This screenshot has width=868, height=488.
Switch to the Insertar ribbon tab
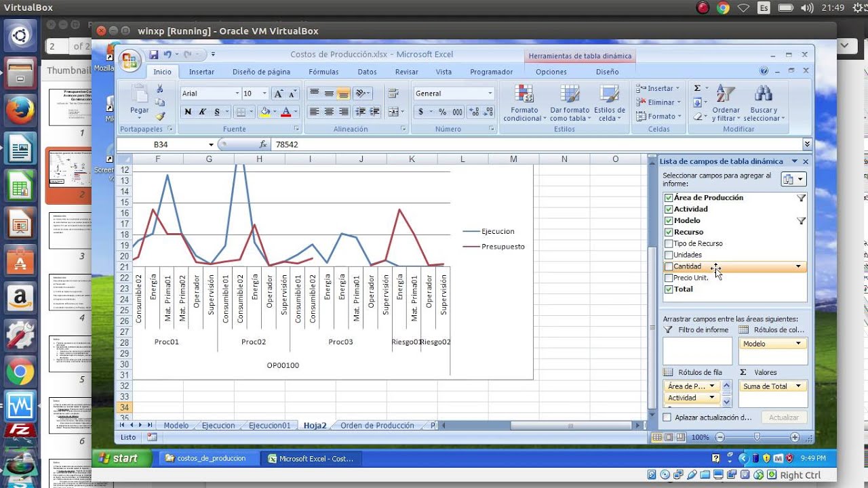[x=201, y=72]
